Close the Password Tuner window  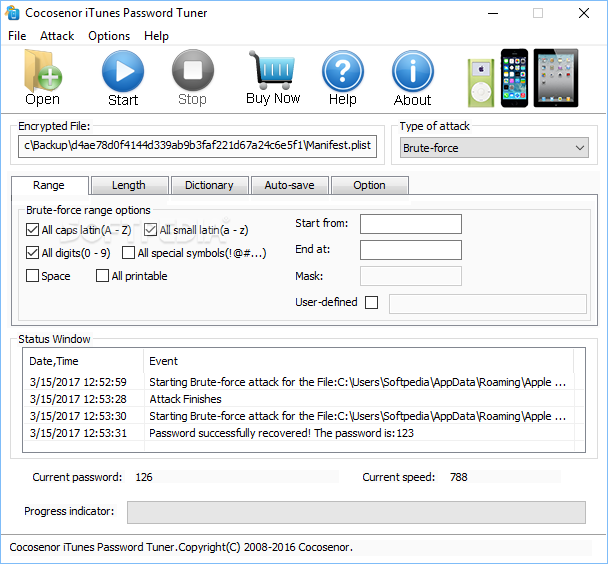(584, 13)
